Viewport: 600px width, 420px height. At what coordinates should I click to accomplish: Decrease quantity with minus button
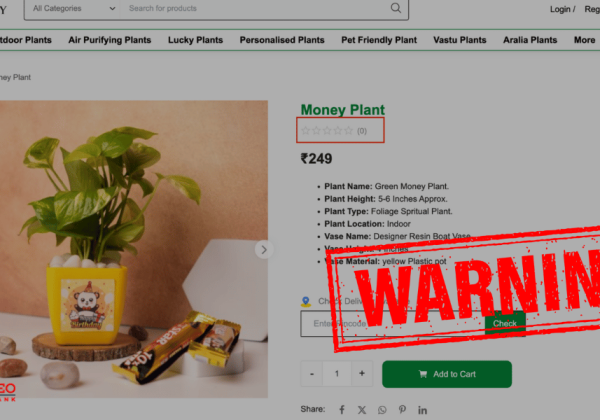click(312, 373)
